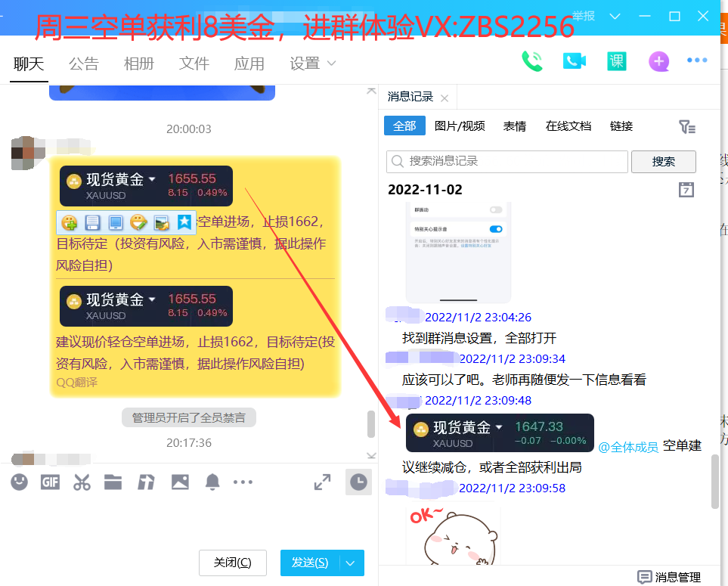Start a group video call

575,61
